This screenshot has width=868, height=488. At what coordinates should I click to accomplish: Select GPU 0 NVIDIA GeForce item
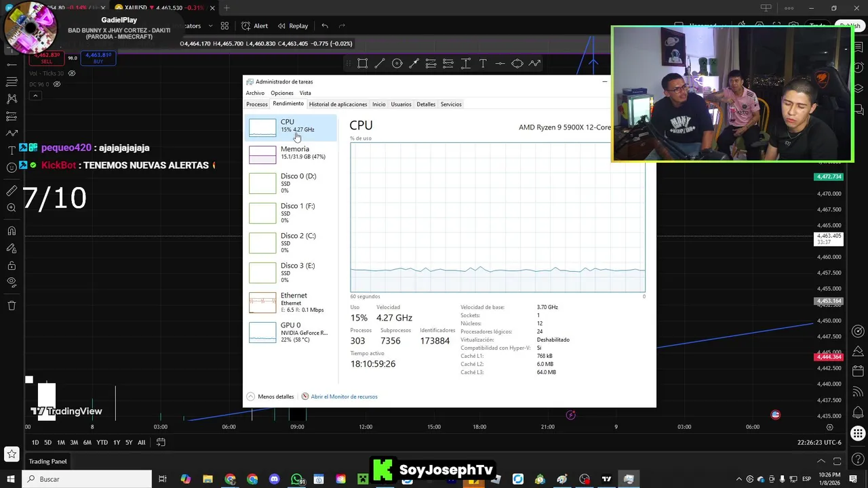(290, 332)
